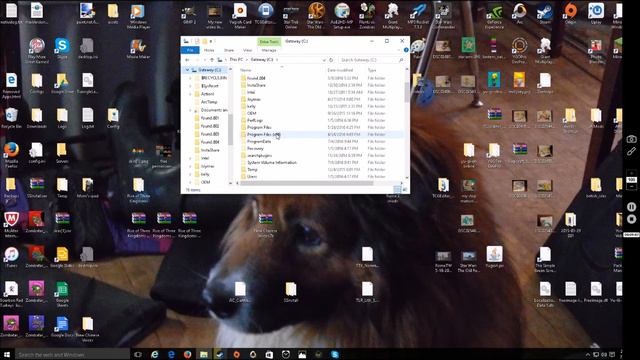
Task: Pause the screen recording
Action: [631, 207]
